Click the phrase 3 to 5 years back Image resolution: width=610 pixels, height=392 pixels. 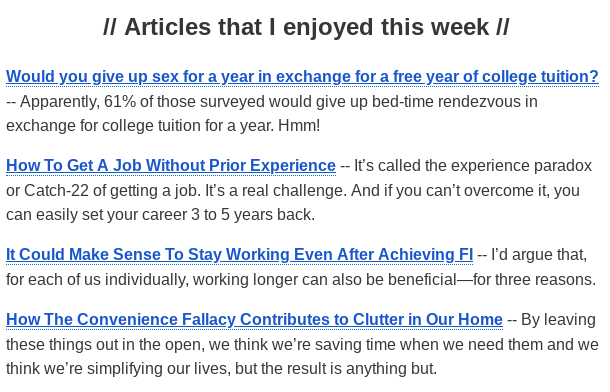[252, 215]
